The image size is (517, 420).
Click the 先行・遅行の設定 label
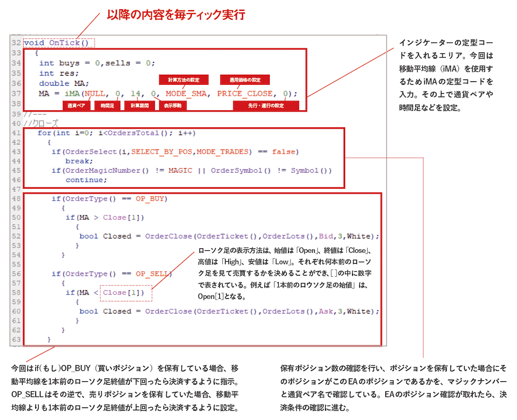266,106
